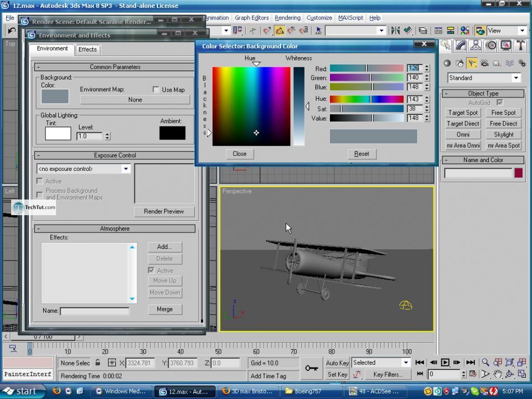Select the Space Warps category icon
This screenshot has width=532, height=399.
coord(510,63)
